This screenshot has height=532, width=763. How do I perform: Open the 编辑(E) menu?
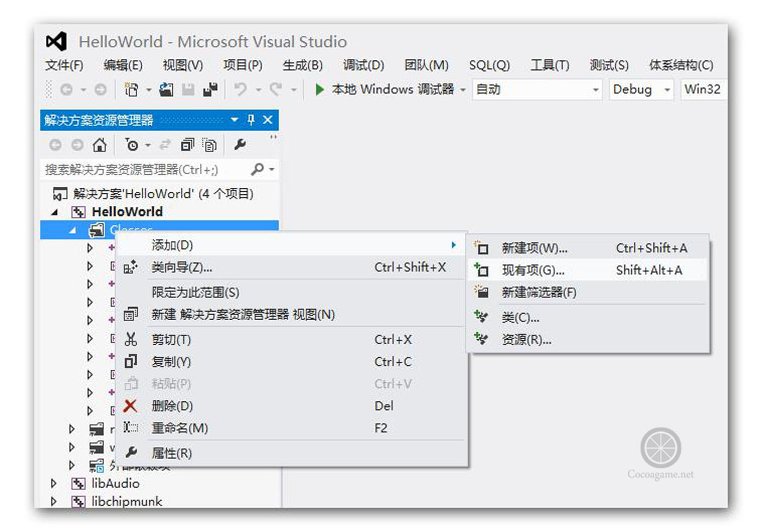click(123, 65)
